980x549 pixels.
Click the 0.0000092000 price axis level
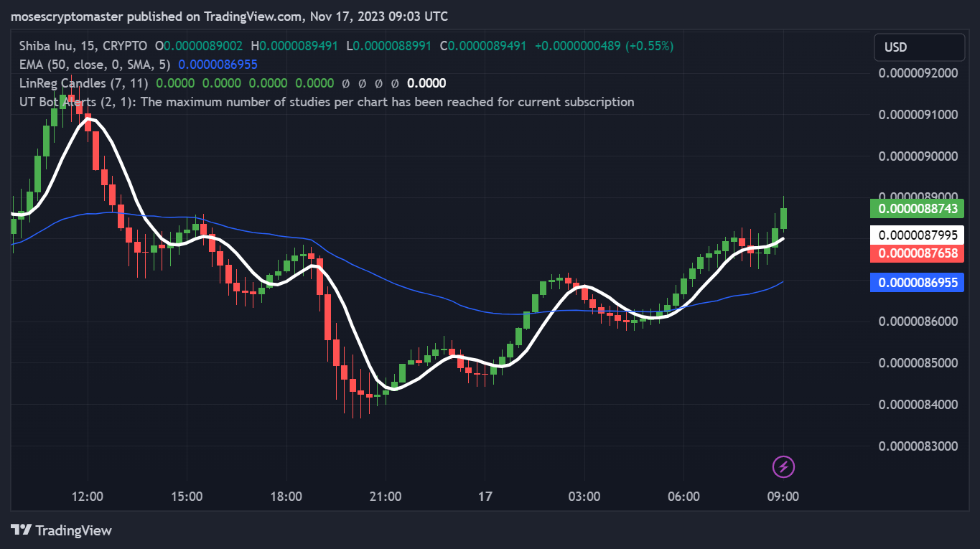918,72
